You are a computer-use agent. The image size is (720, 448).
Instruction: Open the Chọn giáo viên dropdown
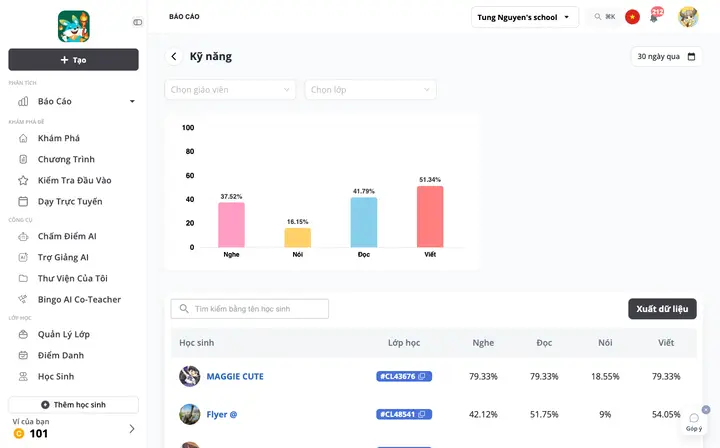[x=230, y=90]
